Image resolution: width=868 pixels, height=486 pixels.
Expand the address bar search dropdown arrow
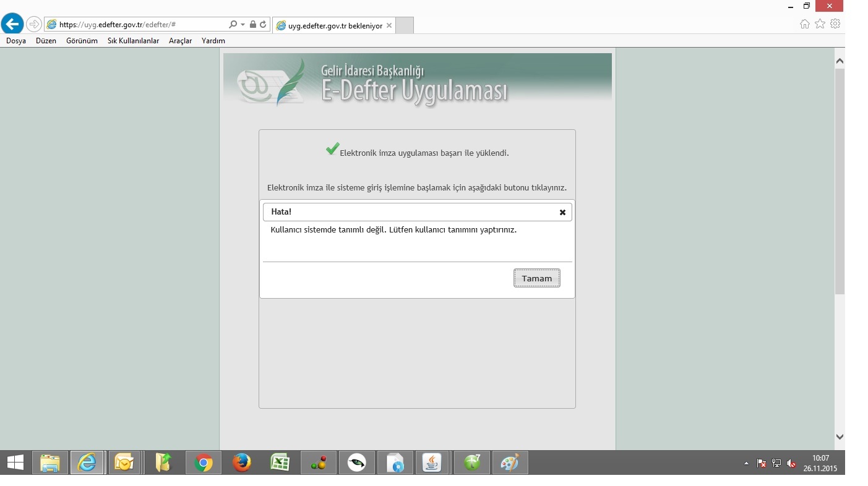coord(243,25)
